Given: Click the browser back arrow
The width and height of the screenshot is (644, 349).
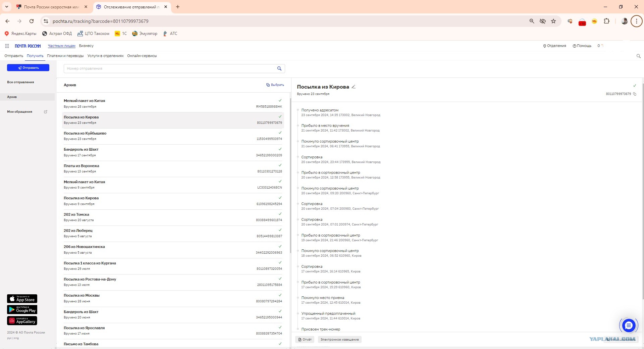Looking at the screenshot, I should [x=7, y=21].
